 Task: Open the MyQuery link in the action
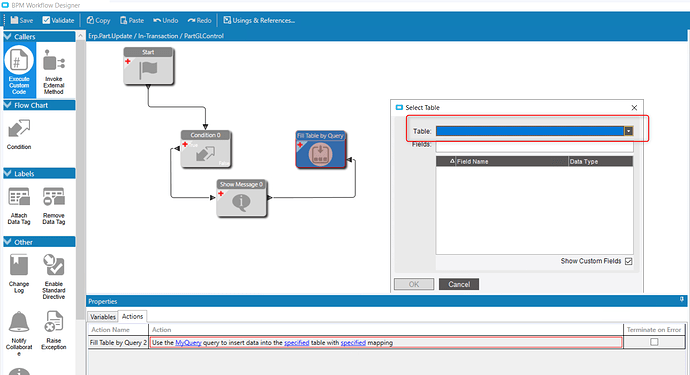pyautogui.click(x=188, y=343)
